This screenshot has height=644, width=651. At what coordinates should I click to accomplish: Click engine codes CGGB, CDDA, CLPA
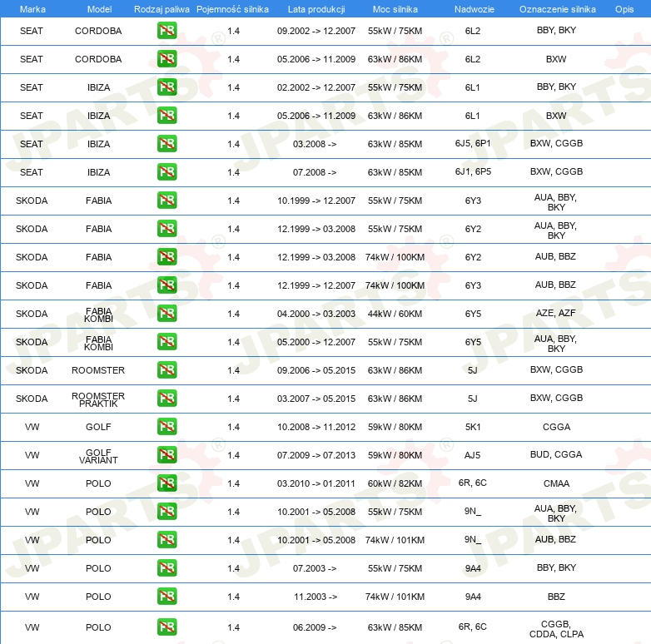click(556, 629)
